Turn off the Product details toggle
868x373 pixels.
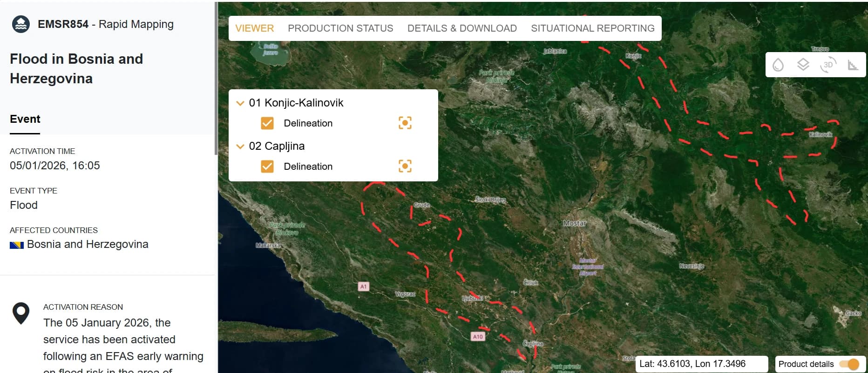(849, 364)
